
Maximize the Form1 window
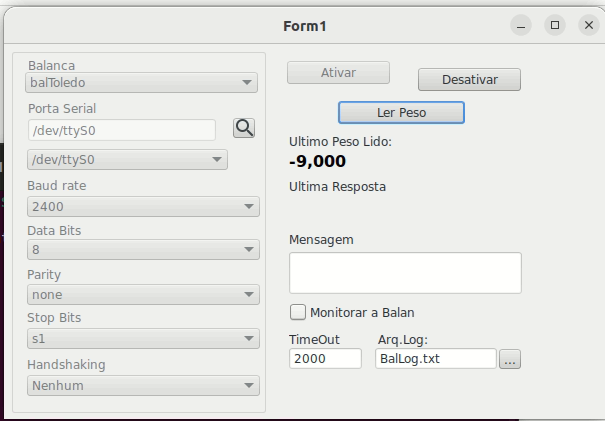(x=555, y=25)
